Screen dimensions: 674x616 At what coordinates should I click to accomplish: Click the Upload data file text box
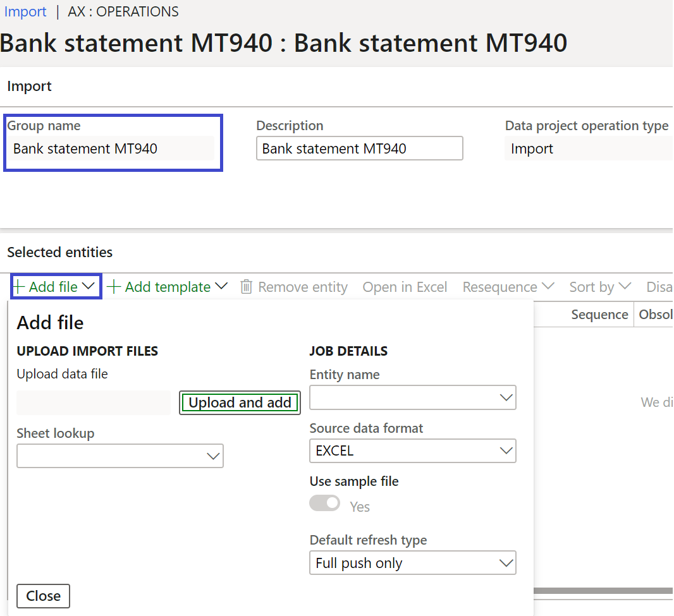click(94, 402)
